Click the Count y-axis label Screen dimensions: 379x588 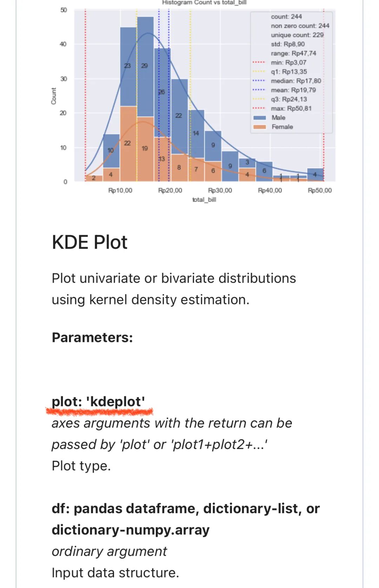[x=54, y=96]
